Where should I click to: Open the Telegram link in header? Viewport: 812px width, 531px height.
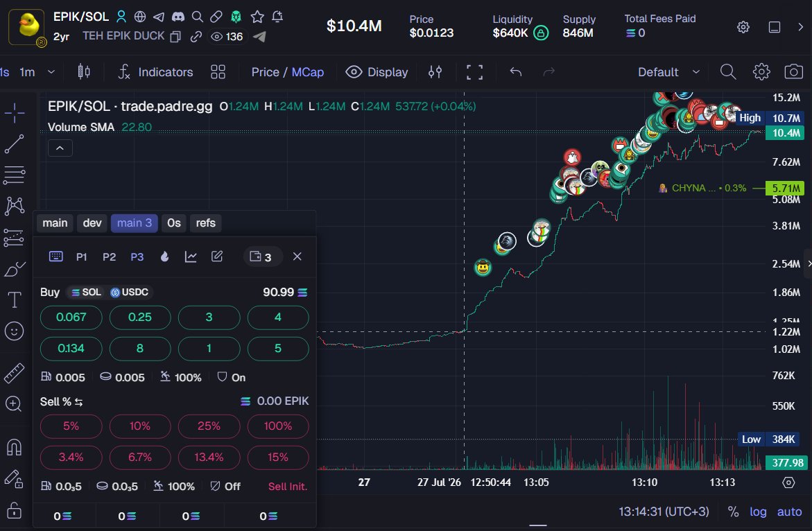click(159, 17)
